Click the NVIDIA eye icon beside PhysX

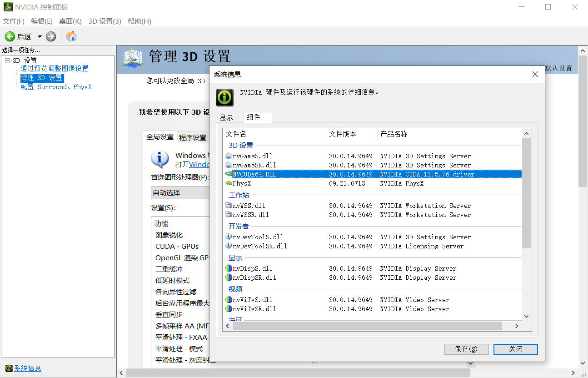pyautogui.click(x=229, y=183)
